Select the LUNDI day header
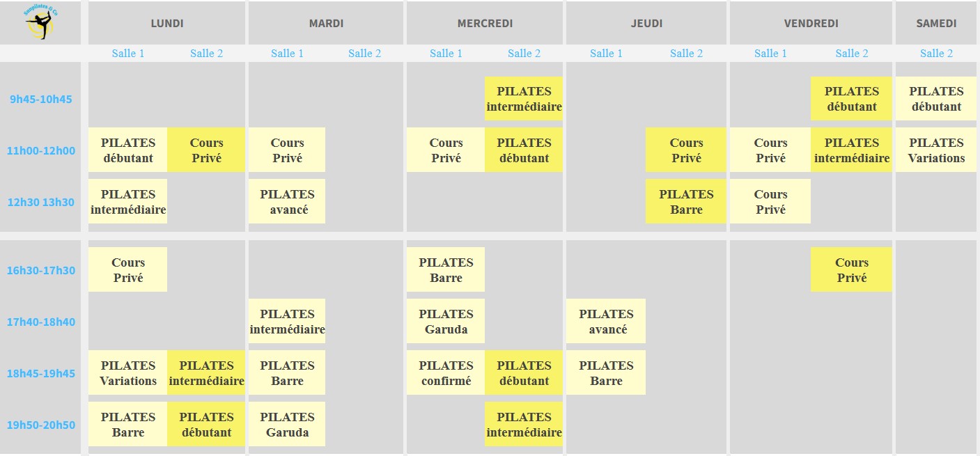This screenshot has height=456, width=980. click(x=167, y=24)
